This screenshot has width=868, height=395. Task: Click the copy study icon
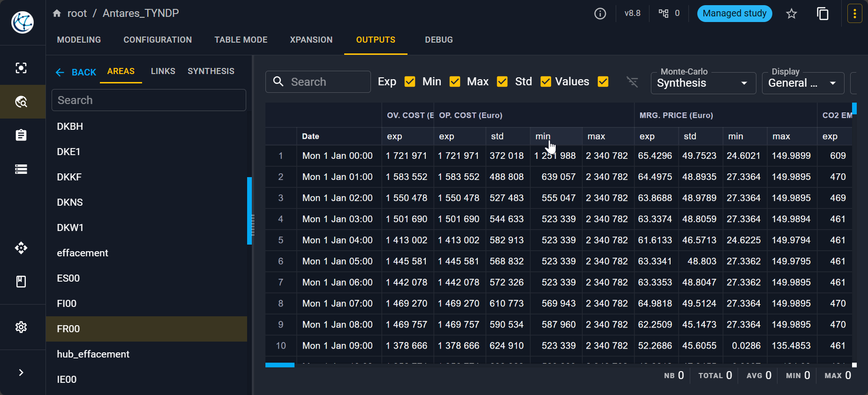(823, 14)
